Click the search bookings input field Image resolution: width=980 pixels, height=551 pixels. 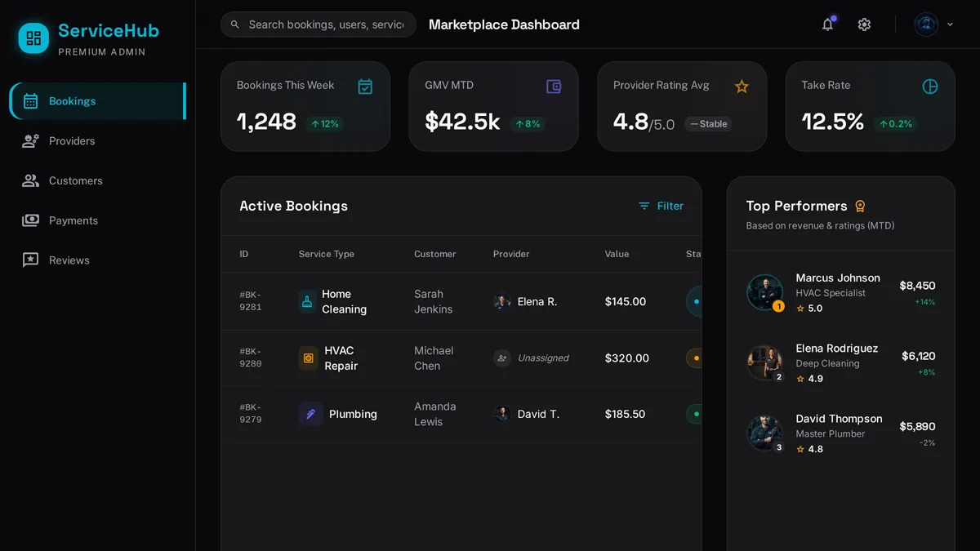pyautogui.click(x=318, y=24)
